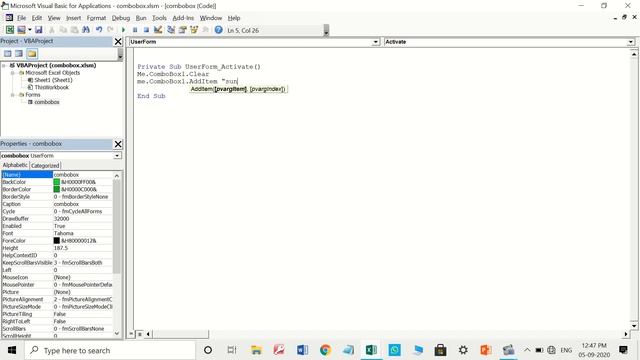Select the (Name) property row
This screenshot has width=640, height=360.
(x=57, y=175)
